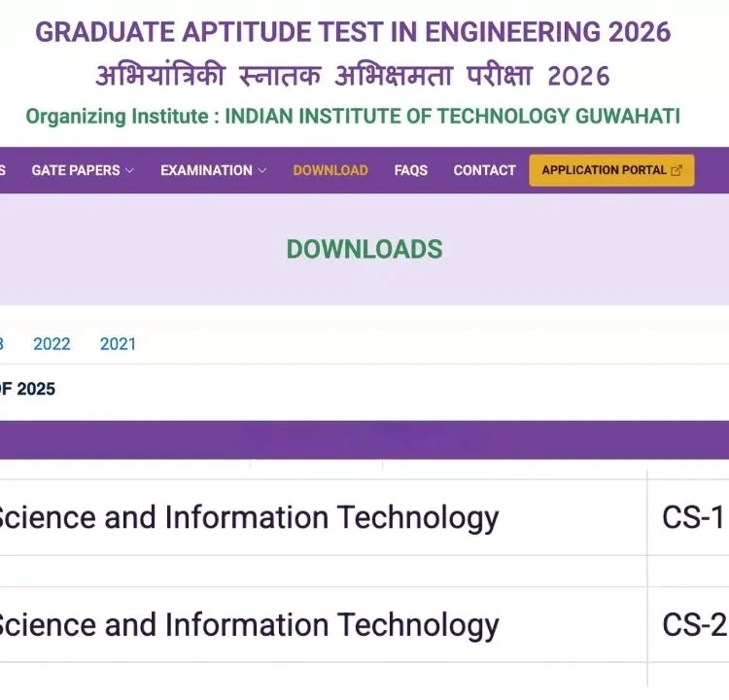Viewport: 729px width, 700px height.
Task: Click the DOWNLOADS page heading
Action: coord(364,249)
